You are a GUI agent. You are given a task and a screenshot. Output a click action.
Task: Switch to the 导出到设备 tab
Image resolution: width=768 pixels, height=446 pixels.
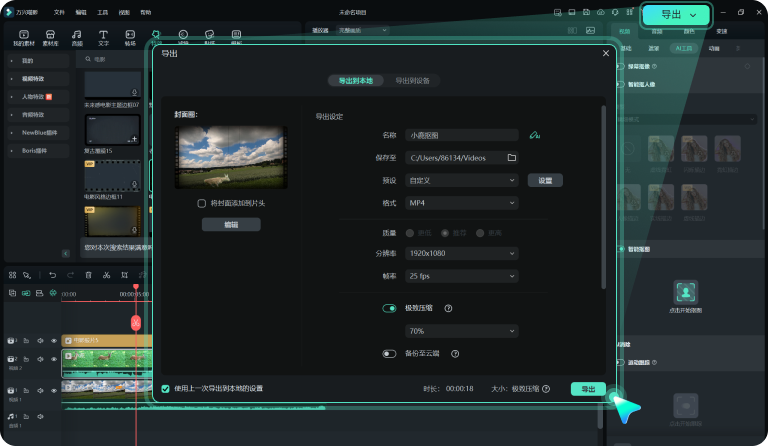pyautogui.click(x=412, y=80)
